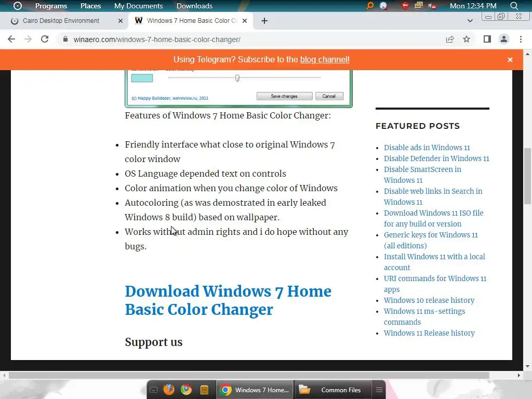Viewport: 532px width, 399px height.
Task: Go back to the previous page
Action: coord(11,39)
